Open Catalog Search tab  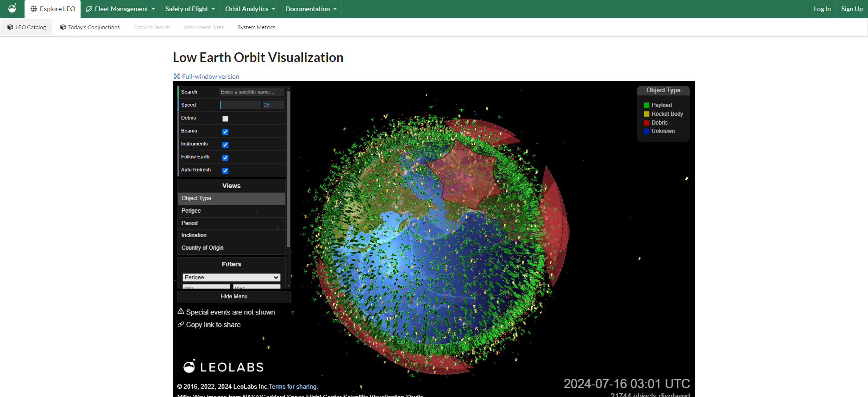(151, 27)
